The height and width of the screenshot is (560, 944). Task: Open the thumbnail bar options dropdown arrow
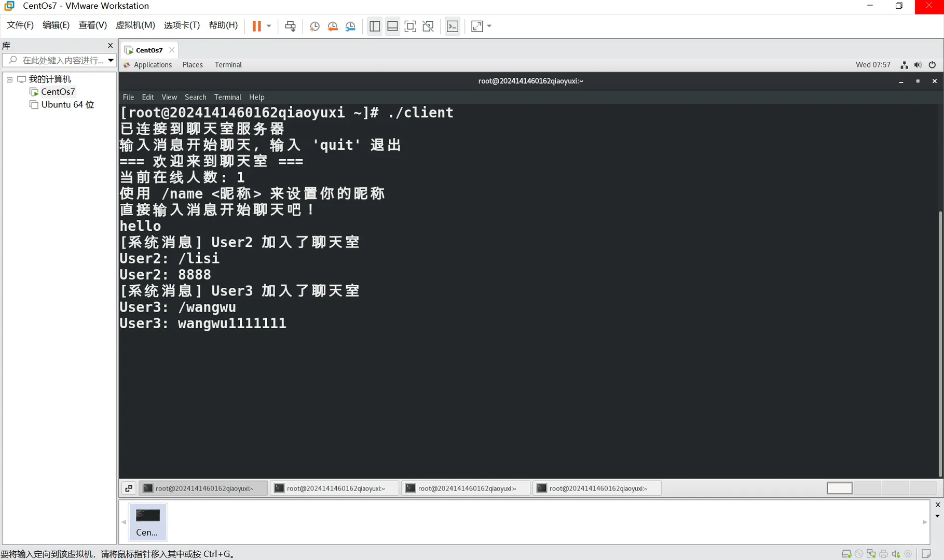(937, 516)
